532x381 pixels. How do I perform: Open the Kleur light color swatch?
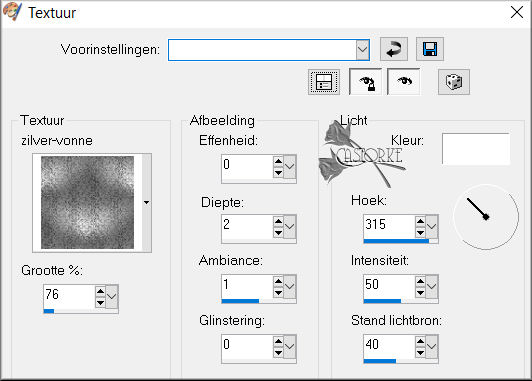(x=476, y=149)
